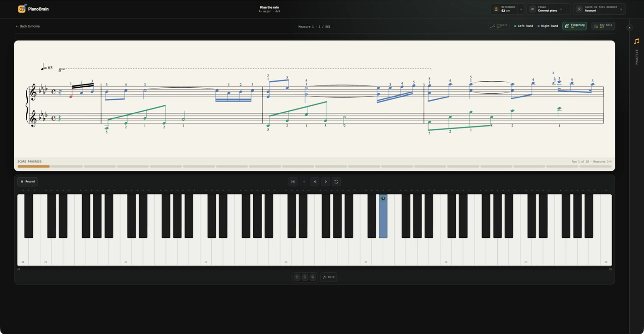This screenshot has width=644, height=334.
Task: Toggle the Prepare mode button
Action: [499, 26]
